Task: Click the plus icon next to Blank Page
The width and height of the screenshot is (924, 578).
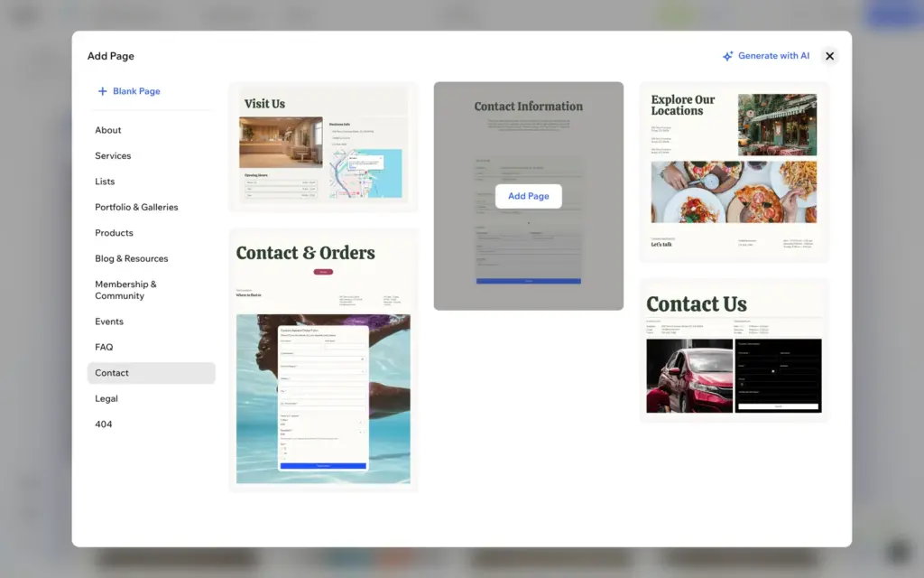Action: click(103, 91)
